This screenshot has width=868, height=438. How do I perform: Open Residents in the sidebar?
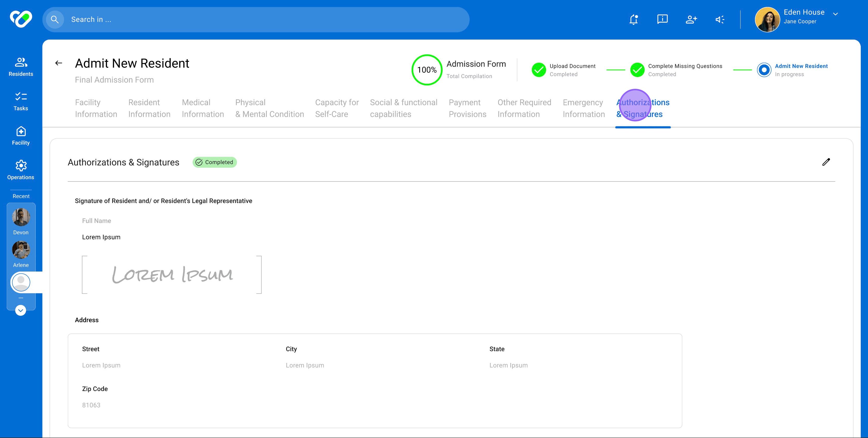tap(21, 67)
